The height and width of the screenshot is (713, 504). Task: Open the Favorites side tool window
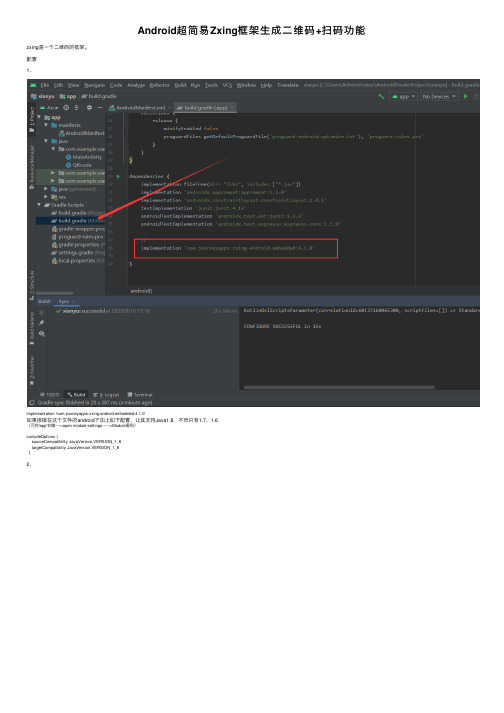[x=32, y=371]
